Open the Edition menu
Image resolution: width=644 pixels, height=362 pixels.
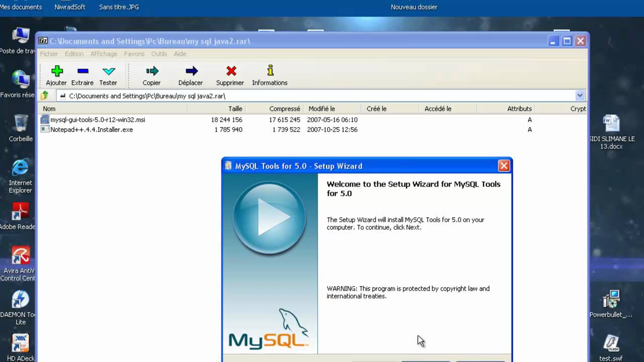tap(74, 54)
